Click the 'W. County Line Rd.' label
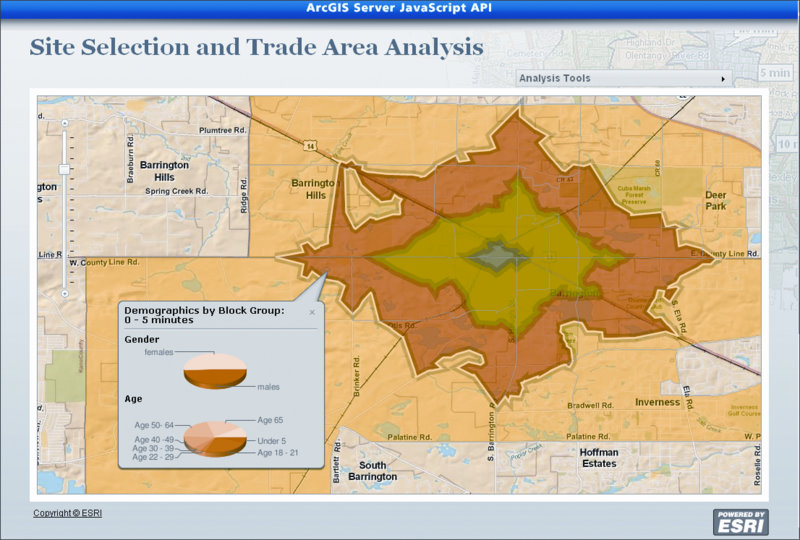This screenshot has width=800, height=540. 104,262
